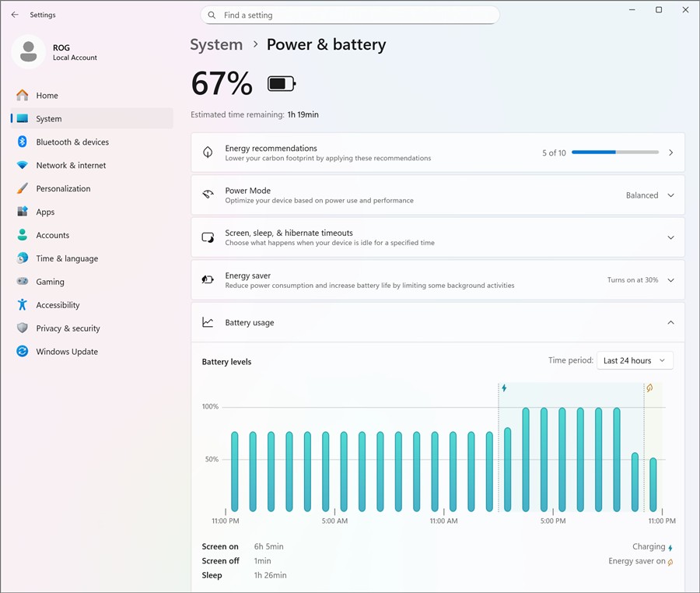Expand Screen, sleep, & hibernate timeouts
The width and height of the screenshot is (700, 593).
[x=670, y=237]
